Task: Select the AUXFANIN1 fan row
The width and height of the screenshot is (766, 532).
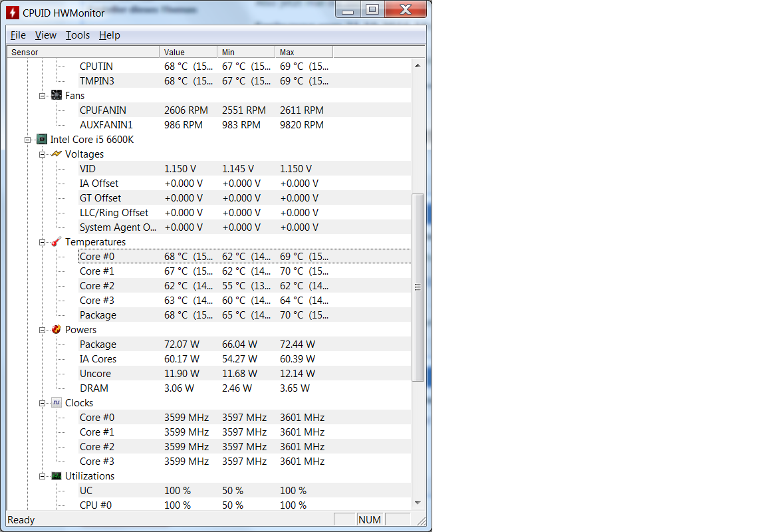Action: click(244, 124)
